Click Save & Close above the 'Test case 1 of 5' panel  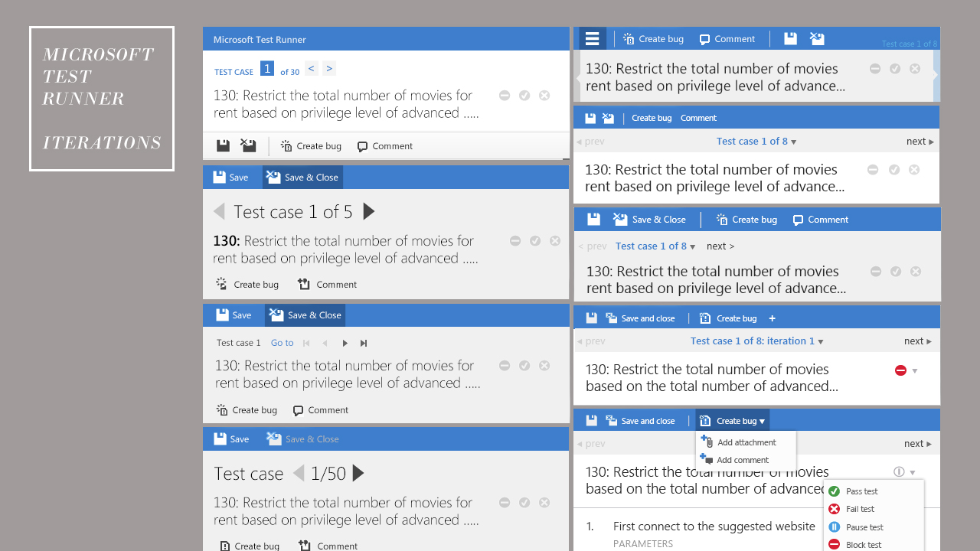tap(302, 178)
